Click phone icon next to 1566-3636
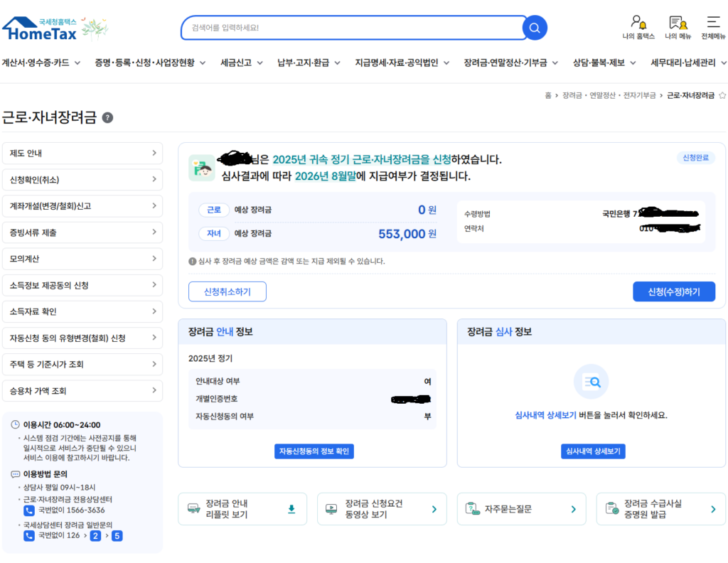 [x=28, y=510]
